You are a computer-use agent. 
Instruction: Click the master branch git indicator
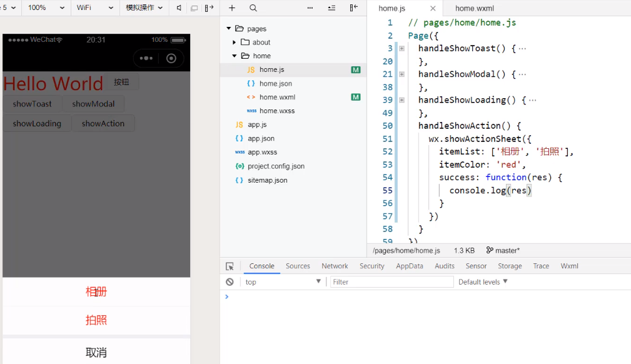pos(503,250)
